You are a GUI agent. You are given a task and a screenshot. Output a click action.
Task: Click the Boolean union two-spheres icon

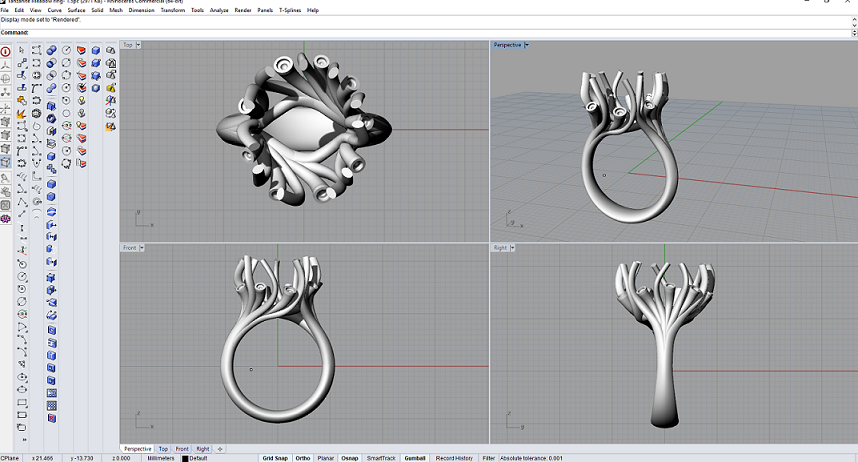(x=51, y=50)
